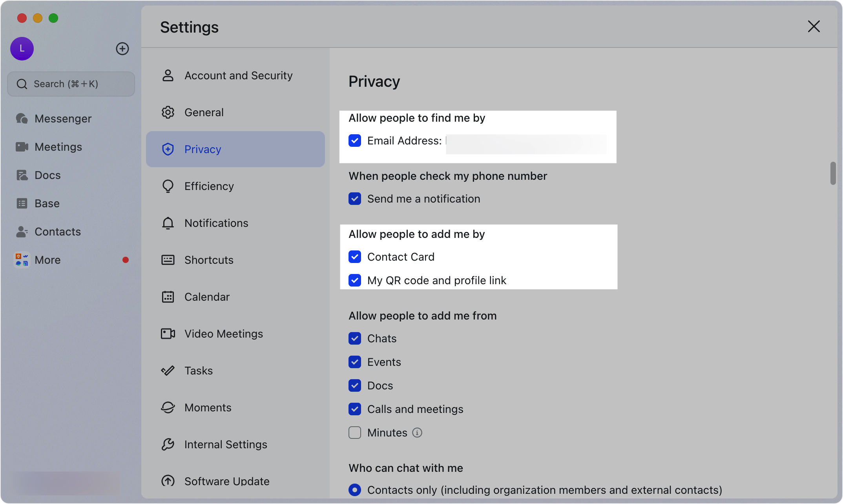Click the Minutes info tooltip icon
Image resolution: width=843 pixels, height=504 pixels.
[x=417, y=433]
